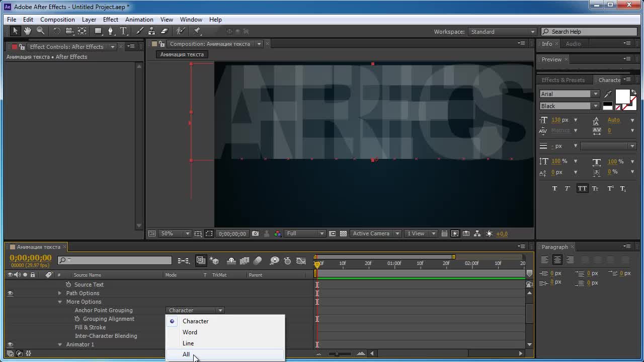Toggle mask and shape path visibility
The width and height of the screenshot is (644, 362).
click(x=209, y=234)
